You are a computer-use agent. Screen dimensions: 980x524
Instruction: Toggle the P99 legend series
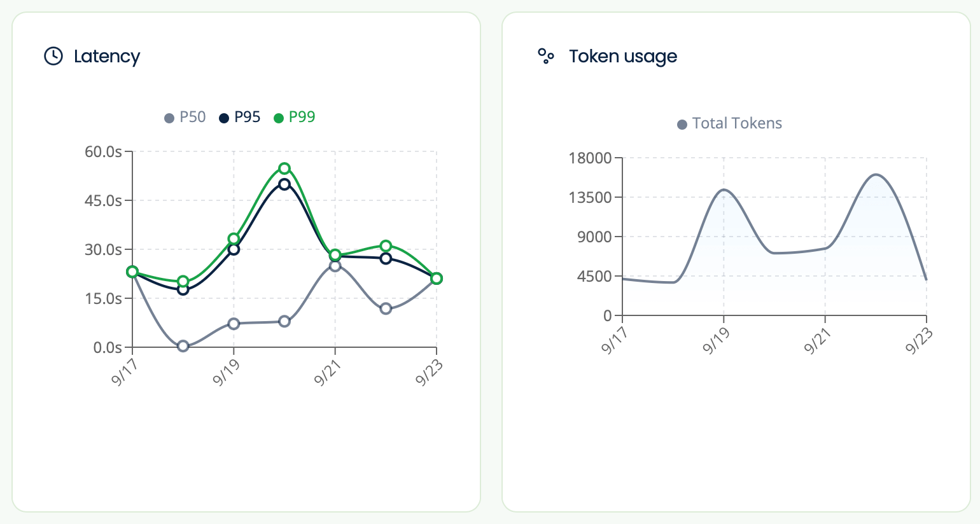tap(295, 117)
